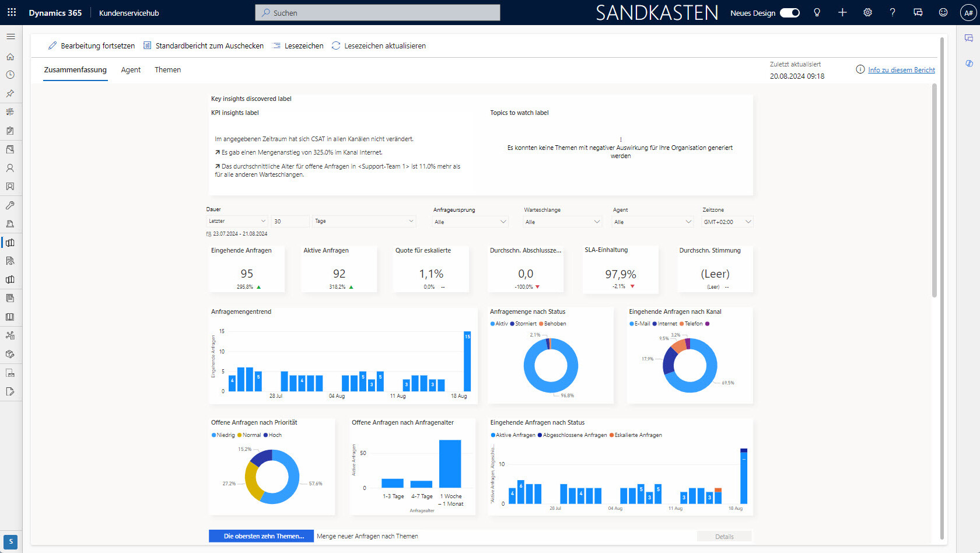Switch to the Themen tab
Screen dimensions: 980x553
pos(167,70)
